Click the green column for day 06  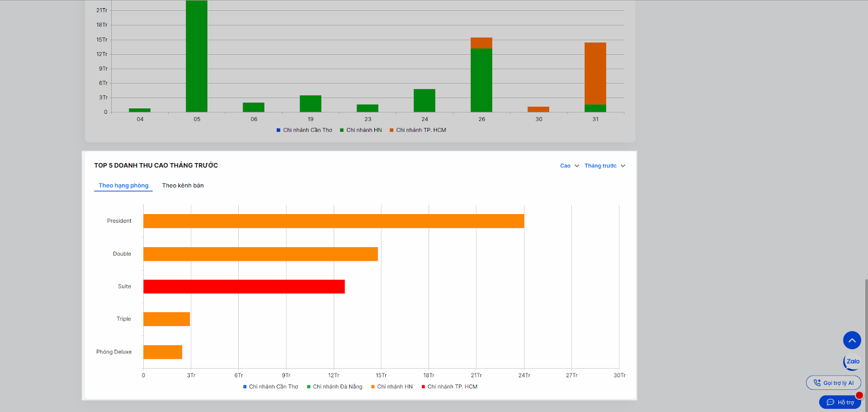[x=253, y=107]
